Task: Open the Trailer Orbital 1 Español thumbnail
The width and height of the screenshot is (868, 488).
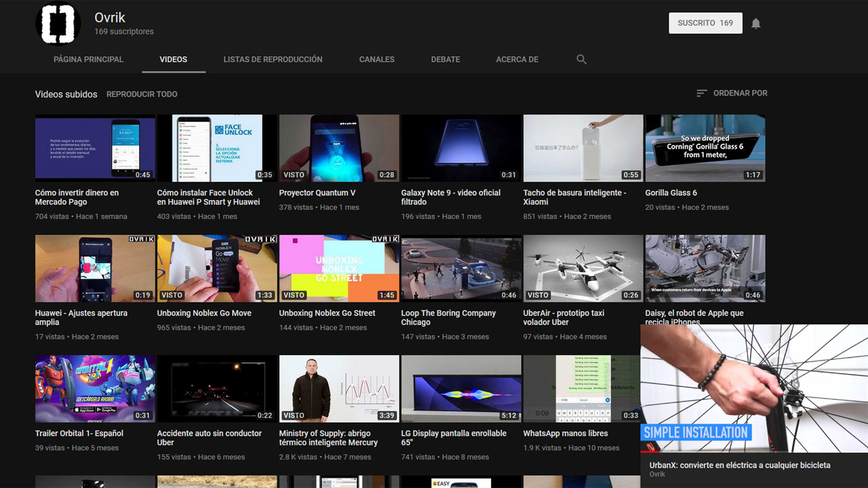Action: point(95,388)
